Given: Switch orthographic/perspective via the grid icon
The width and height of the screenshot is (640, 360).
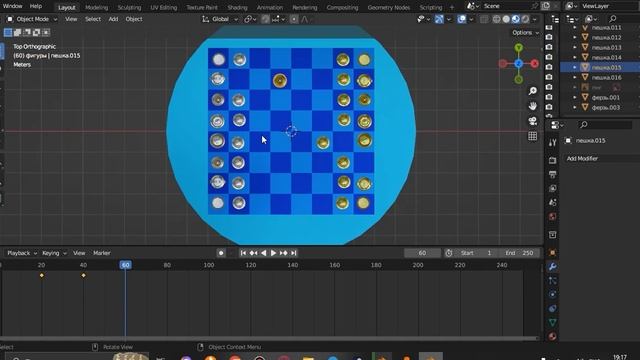Looking at the screenshot, I should click(533, 136).
